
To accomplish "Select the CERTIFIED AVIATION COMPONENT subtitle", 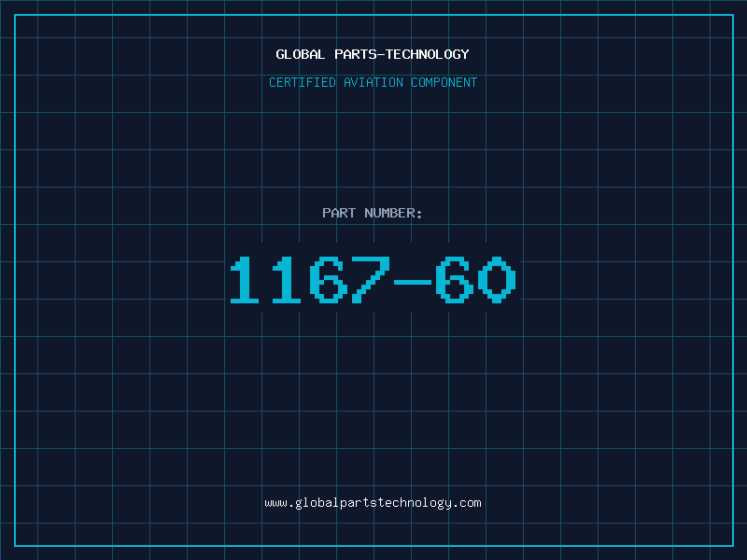I will point(373,82).
